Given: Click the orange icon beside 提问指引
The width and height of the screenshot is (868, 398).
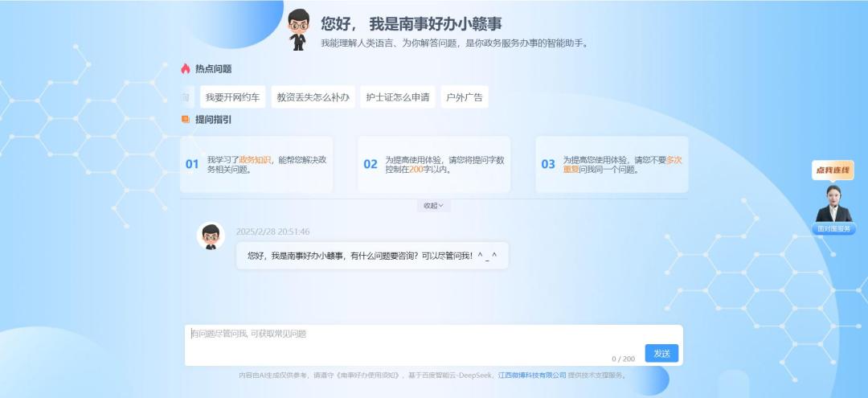Looking at the screenshot, I should point(186,119).
